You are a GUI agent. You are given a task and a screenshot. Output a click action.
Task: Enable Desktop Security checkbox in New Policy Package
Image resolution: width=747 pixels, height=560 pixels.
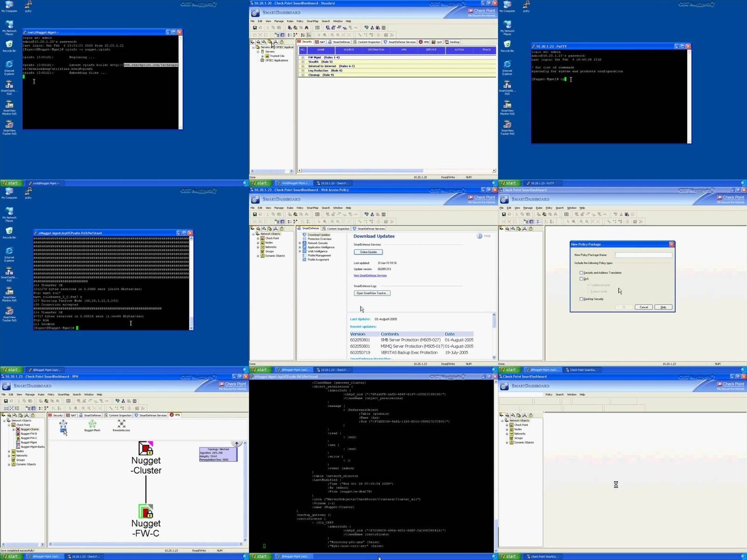[x=581, y=299]
